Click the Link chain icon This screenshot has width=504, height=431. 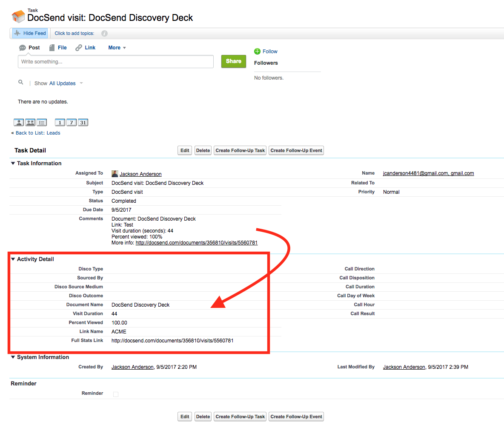(x=79, y=48)
